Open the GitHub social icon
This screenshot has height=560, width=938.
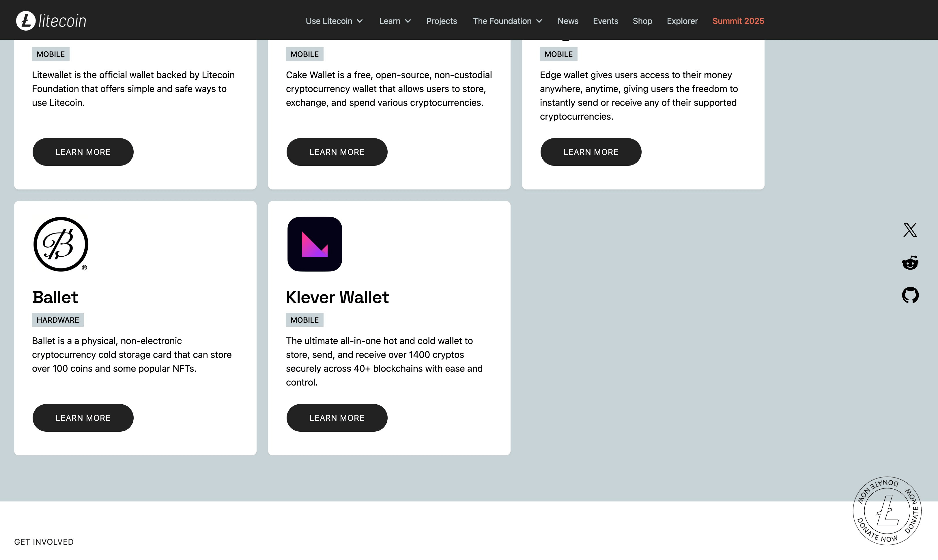[910, 295]
